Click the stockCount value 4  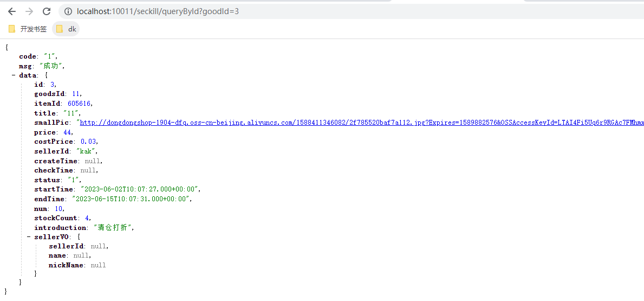[86, 218]
